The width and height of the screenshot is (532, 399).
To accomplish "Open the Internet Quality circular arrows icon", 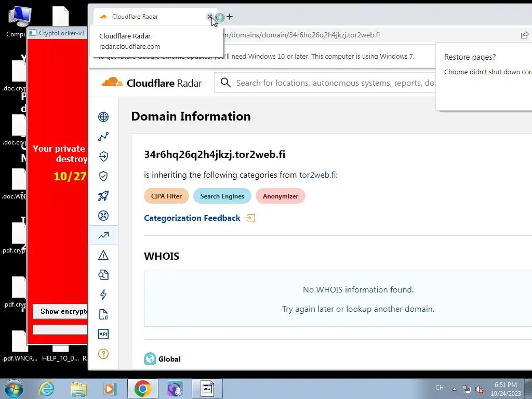I will (x=103, y=216).
